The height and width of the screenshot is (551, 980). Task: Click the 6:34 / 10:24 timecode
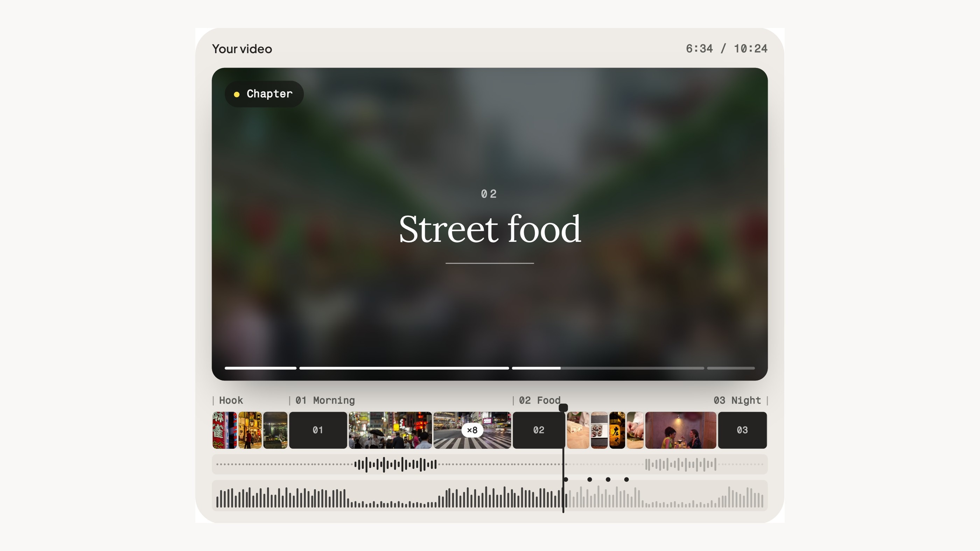coord(726,49)
